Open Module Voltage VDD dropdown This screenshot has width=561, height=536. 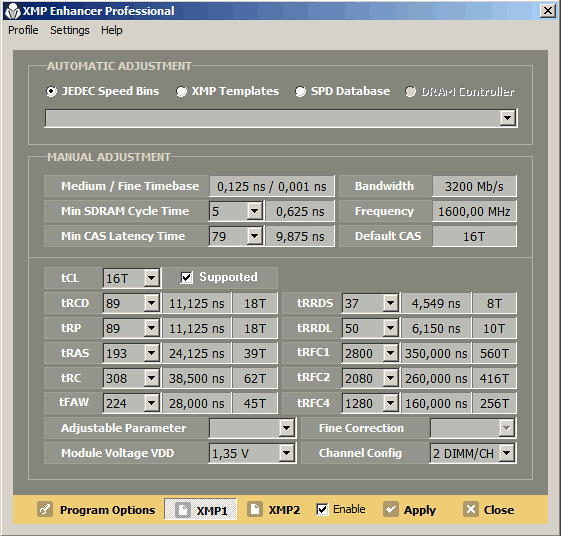[x=286, y=453]
